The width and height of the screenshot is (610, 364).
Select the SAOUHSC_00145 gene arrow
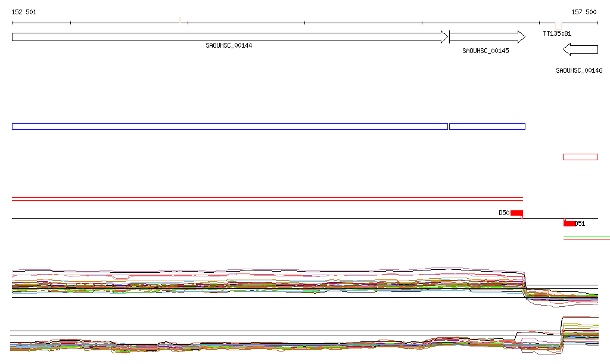[487, 37]
